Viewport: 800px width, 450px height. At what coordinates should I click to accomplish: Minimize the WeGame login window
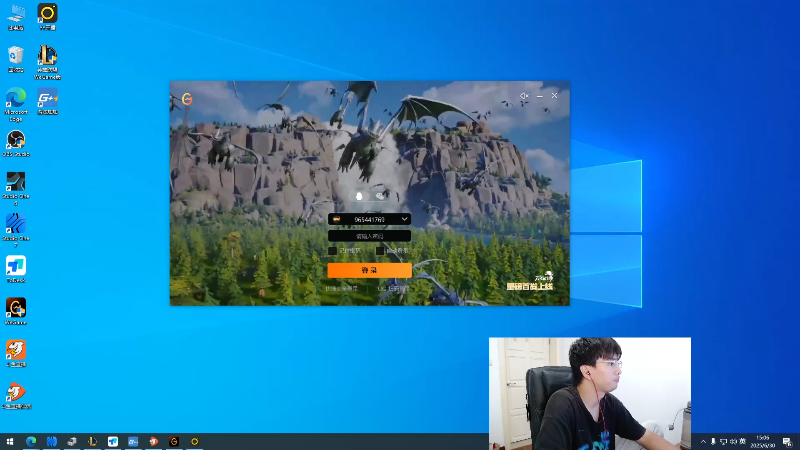point(540,96)
